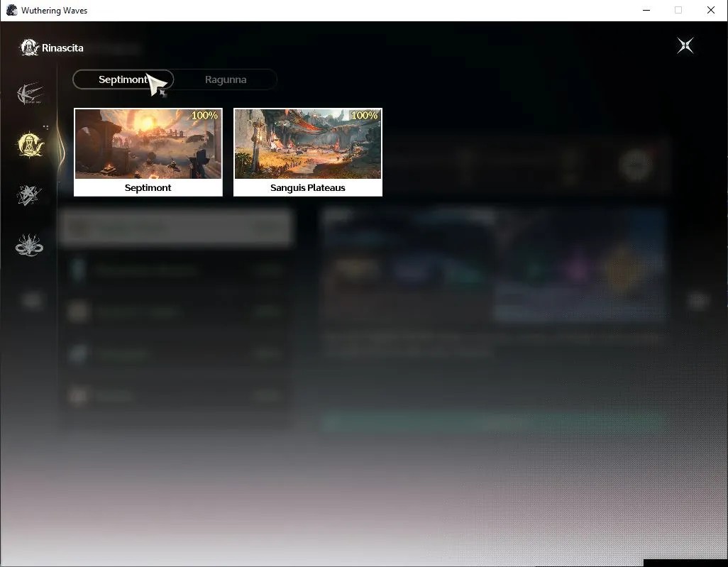Switch to the Ragunna tab
Screen dimensions: 728x567
click(226, 79)
